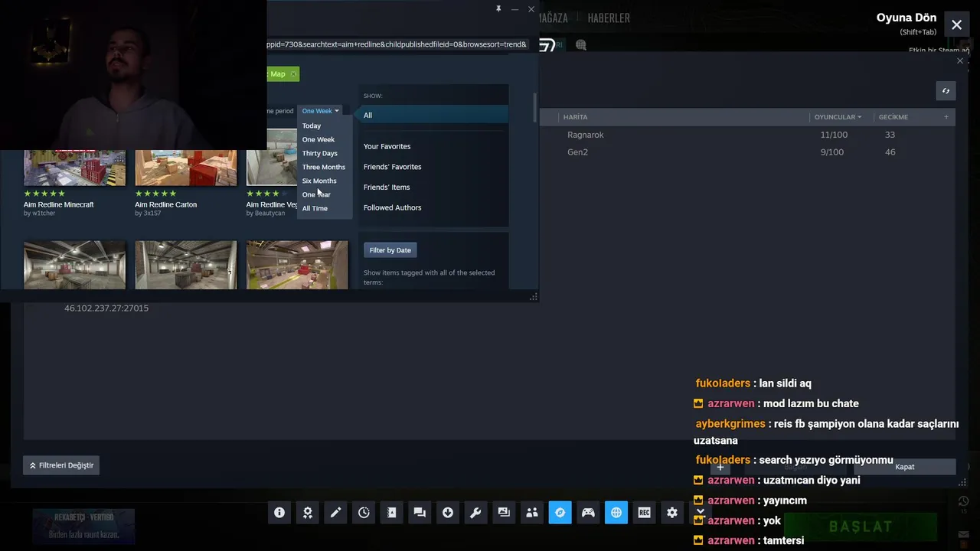Open Aim Redline Minecraft thumbnail
980x551 pixels.
(x=74, y=168)
